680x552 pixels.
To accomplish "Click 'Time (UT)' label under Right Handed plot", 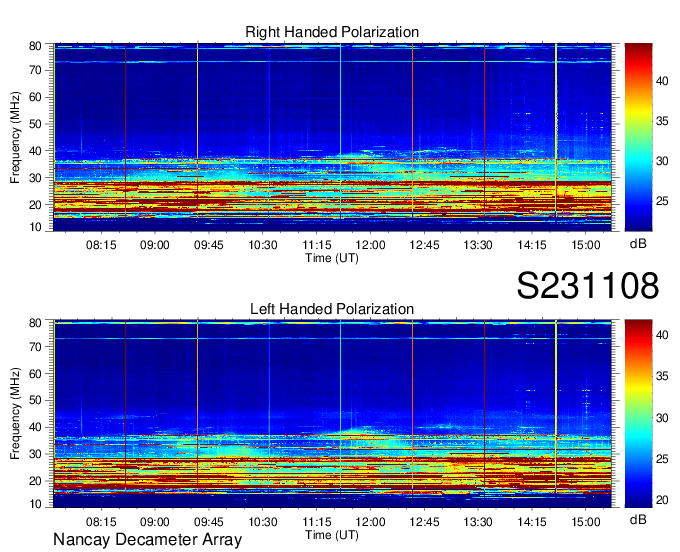I will (332, 258).
